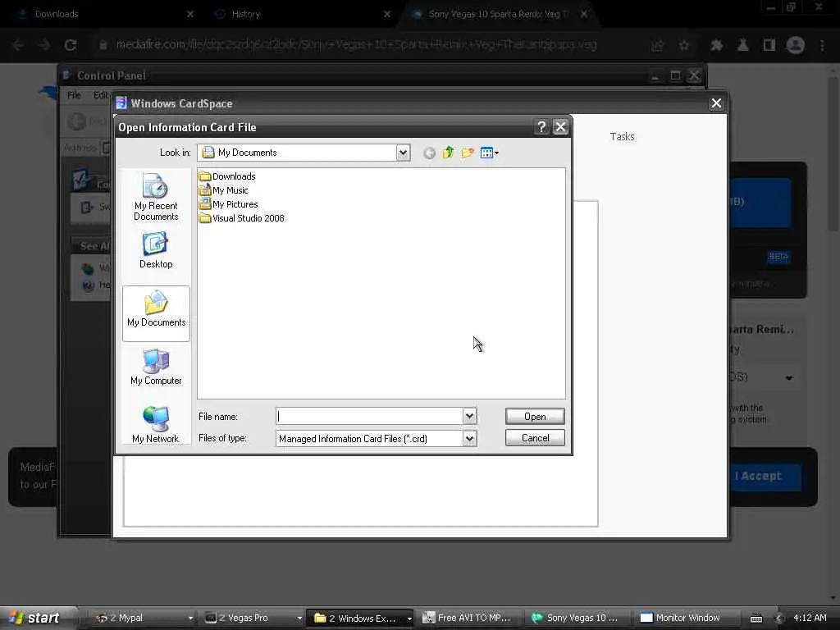Viewport: 840px width, 630px height.
Task: Expand the File name dropdown arrow
Action: pos(469,416)
